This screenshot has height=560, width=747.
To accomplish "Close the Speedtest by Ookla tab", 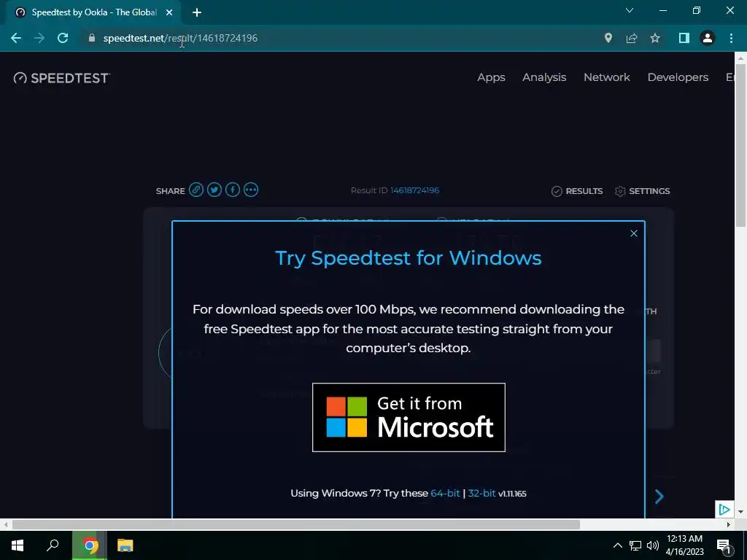I will point(169,12).
